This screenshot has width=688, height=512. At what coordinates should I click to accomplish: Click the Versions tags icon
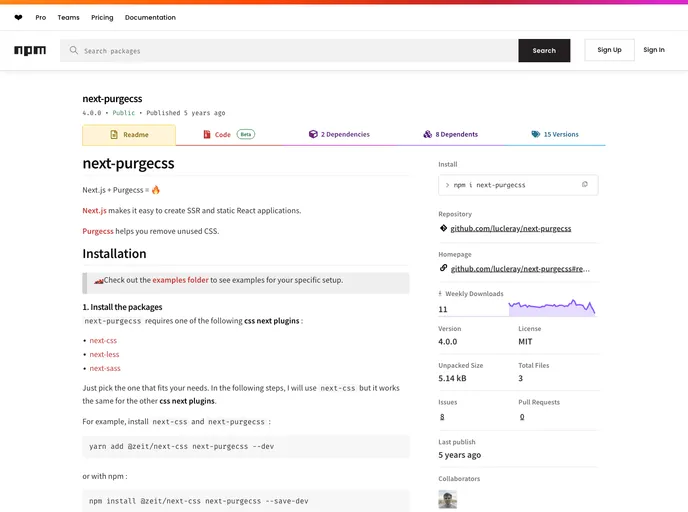pos(535,134)
